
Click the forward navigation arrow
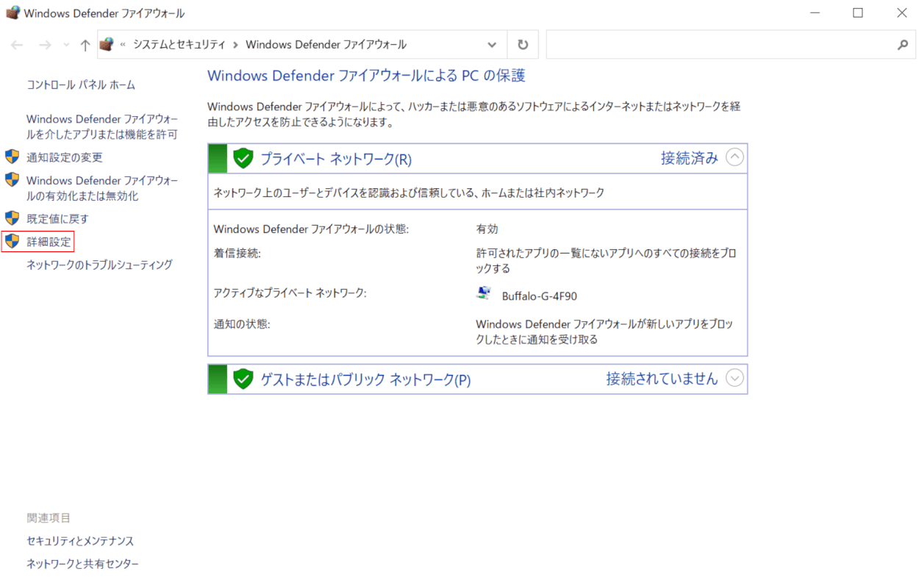click(45, 45)
